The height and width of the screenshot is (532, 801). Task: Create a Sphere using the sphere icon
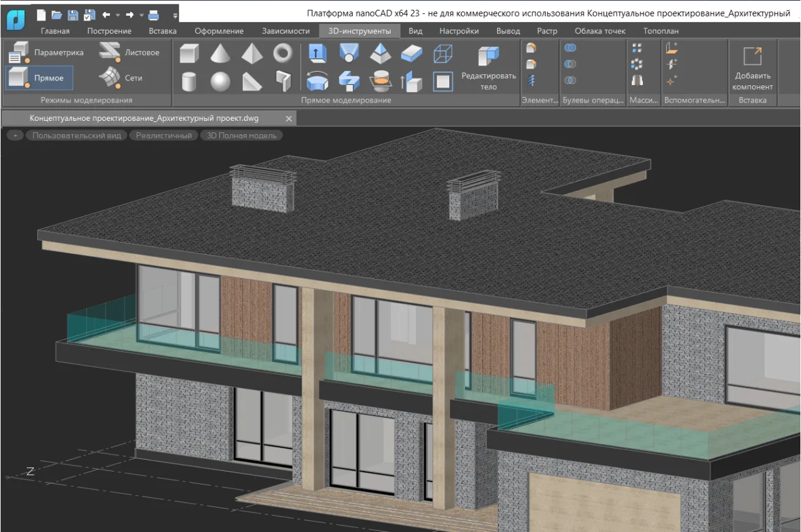(220, 81)
